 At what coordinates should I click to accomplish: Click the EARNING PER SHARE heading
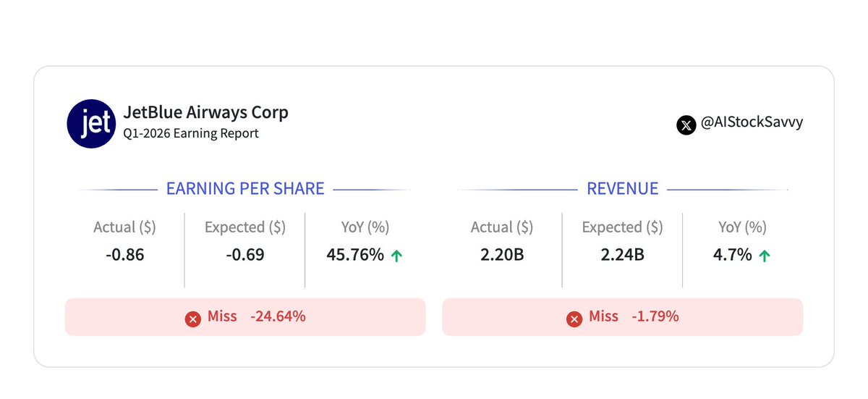(x=245, y=189)
